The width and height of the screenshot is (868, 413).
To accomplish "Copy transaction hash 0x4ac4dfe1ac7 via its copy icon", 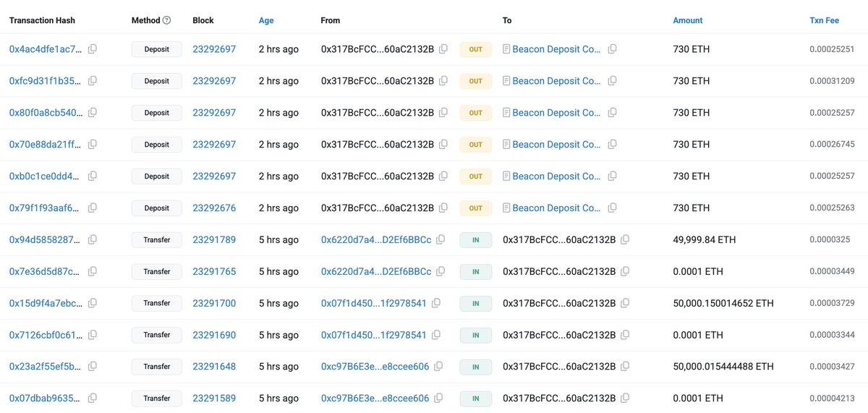I will point(93,49).
